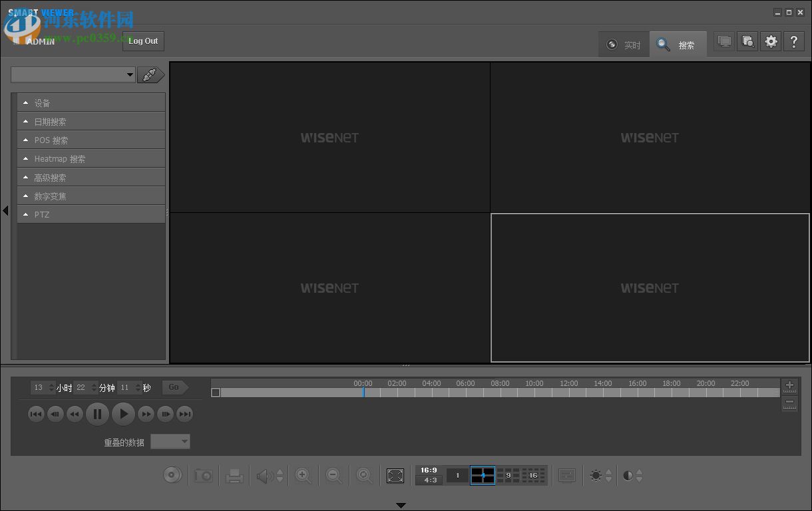Click the play button
812x511 pixels.
click(123, 414)
